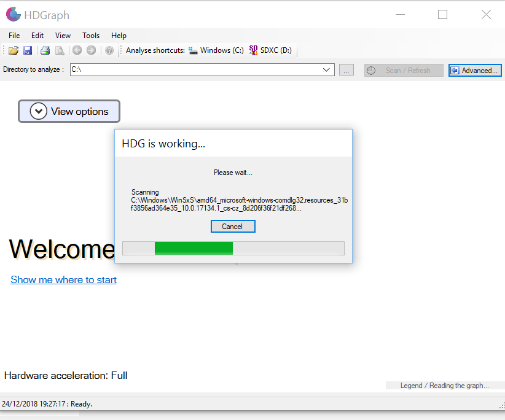This screenshot has height=420, width=505.
Task: Open the Help menu
Action: coord(119,36)
